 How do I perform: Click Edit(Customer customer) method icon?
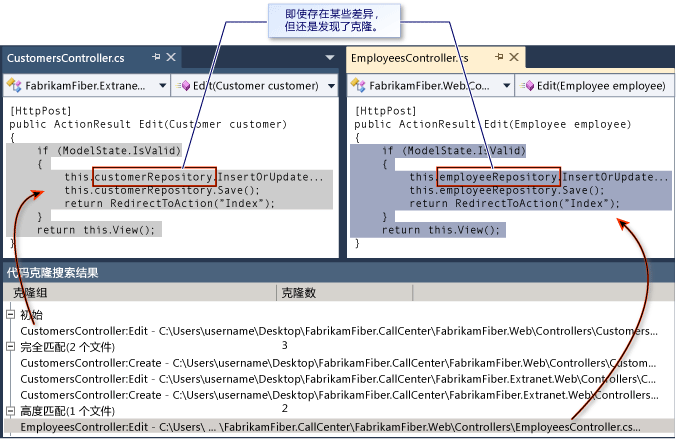183,86
